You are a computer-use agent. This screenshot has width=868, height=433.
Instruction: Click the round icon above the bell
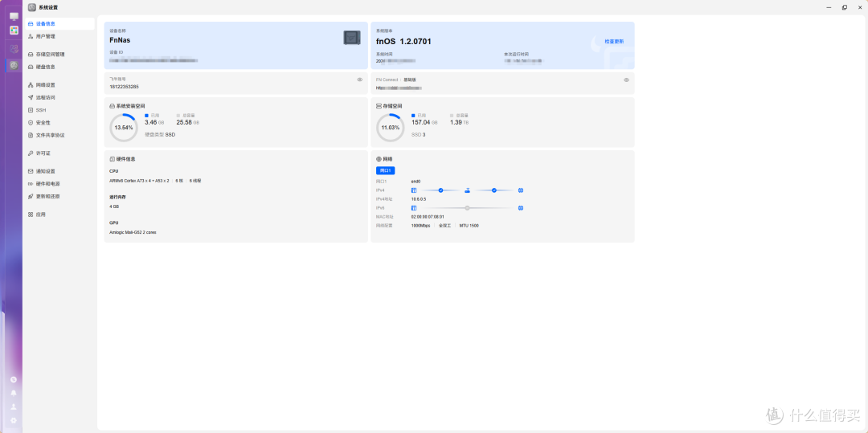click(14, 379)
